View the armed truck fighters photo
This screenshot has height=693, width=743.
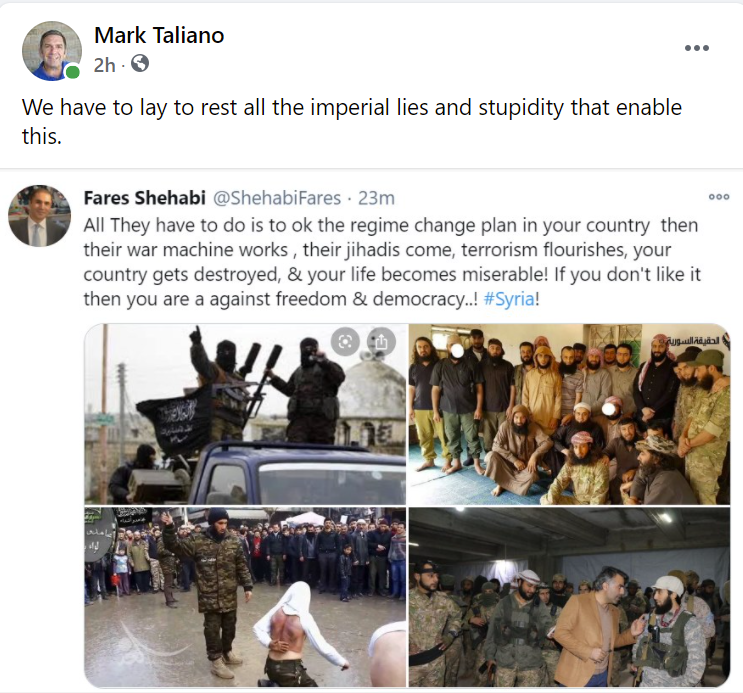(x=245, y=414)
